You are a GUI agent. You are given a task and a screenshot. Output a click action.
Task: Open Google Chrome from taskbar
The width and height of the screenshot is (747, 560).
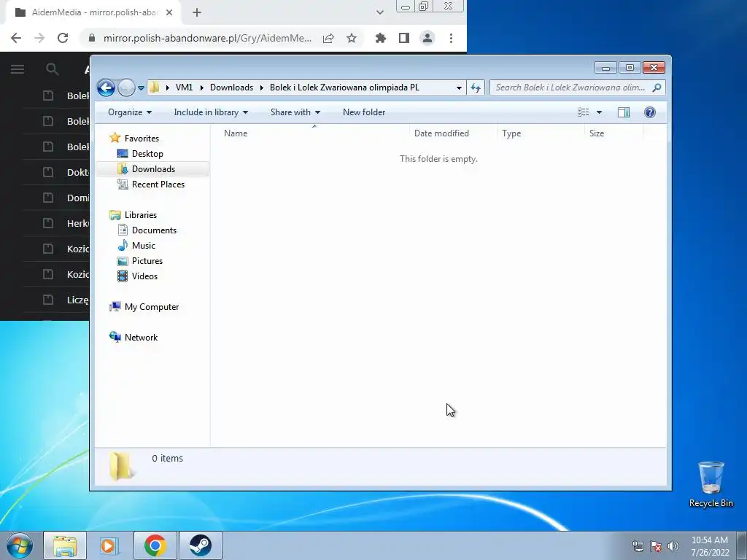tap(155, 545)
